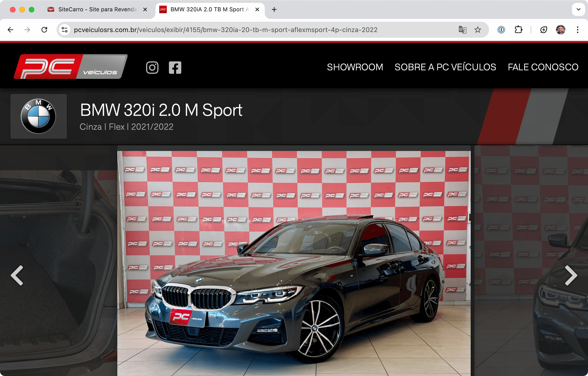Click the BMW brand logo
Screen dimensions: 588x376
point(38,116)
